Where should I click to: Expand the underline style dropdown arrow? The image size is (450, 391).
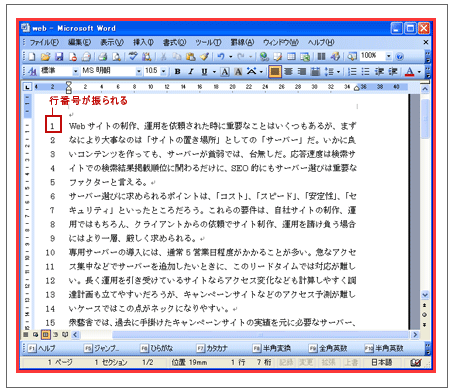point(214,71)
